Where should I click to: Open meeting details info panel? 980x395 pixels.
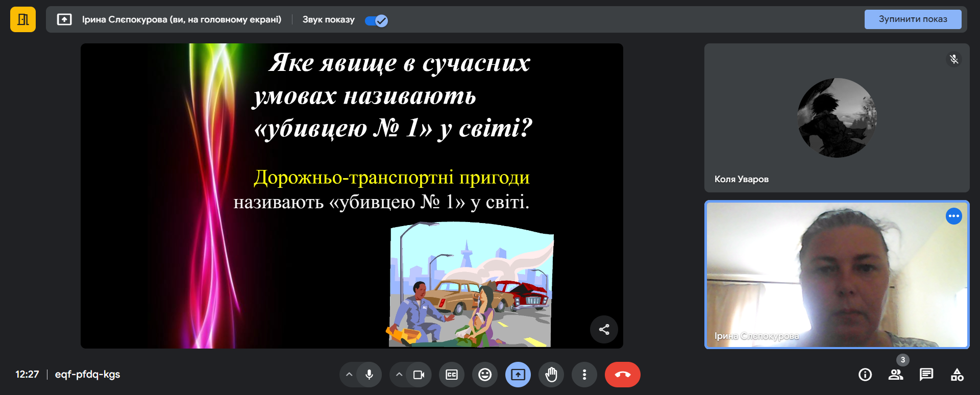865,375
